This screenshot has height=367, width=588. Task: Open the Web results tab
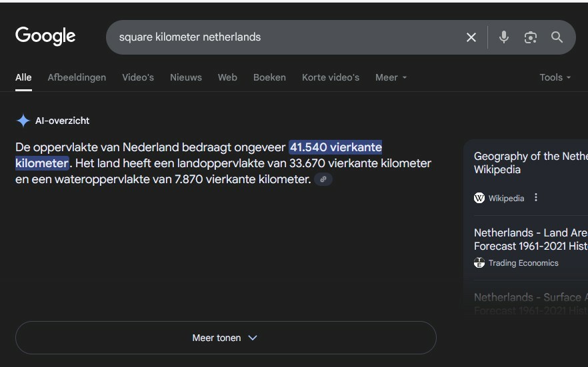pyautogui.click(x=227, y=77)
